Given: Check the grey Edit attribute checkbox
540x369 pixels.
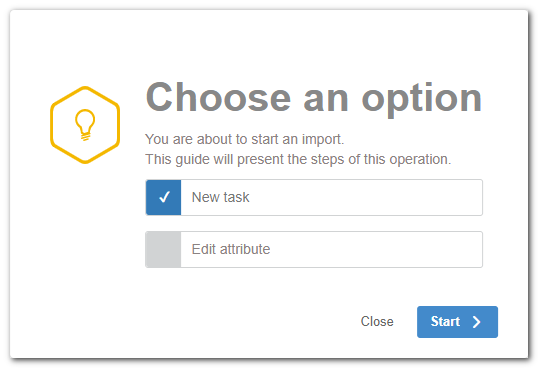Looking at the screenshot, I should pyautogui.click(x=163, y=249).
